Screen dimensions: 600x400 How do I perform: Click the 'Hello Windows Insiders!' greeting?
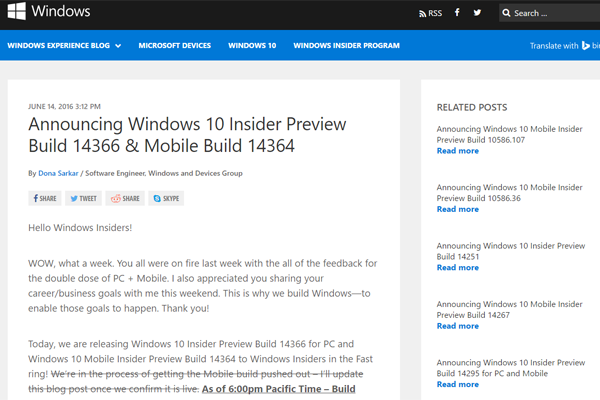(x=80, y=228)
